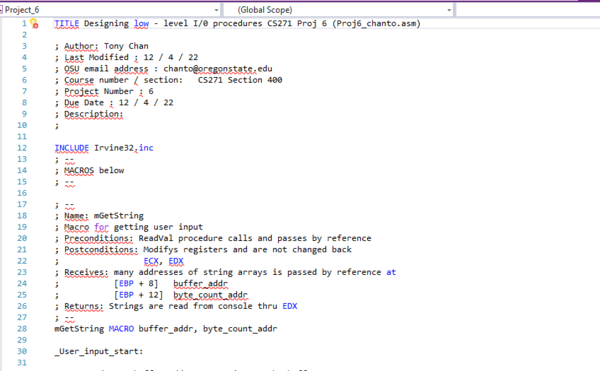Click the TITLE directive on line 1
Screen dimensions: 600x371
pos(67,23)
